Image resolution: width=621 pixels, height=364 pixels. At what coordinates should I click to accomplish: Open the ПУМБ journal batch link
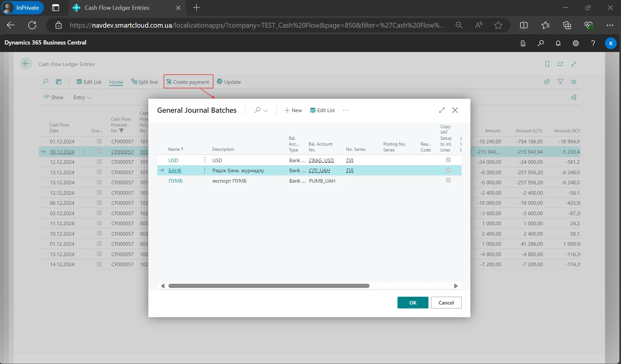175,181
